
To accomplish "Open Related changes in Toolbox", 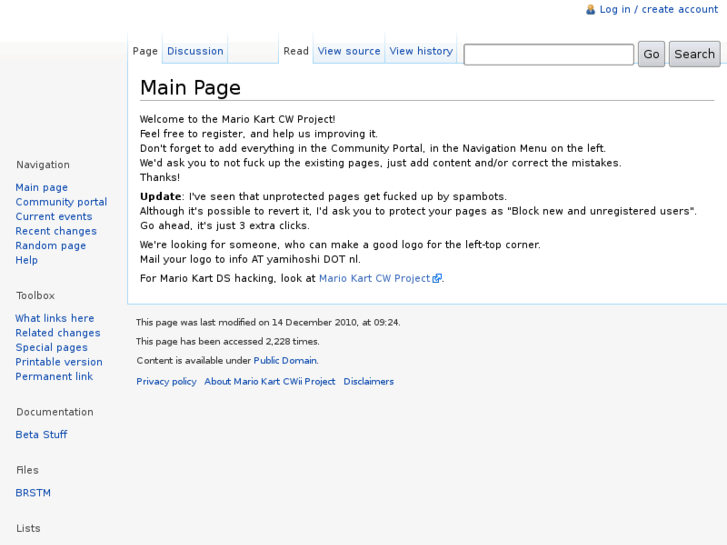I will (x=57, y=333).
